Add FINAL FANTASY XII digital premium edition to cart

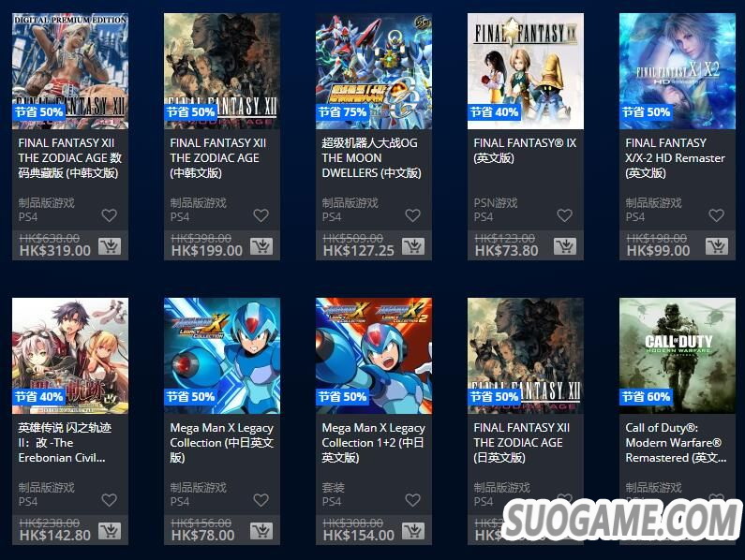110,246
